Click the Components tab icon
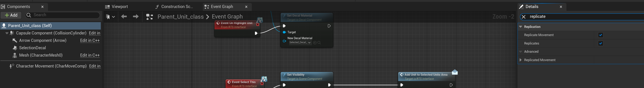This screenshot has height=88, width=644. tap(3, 7)
